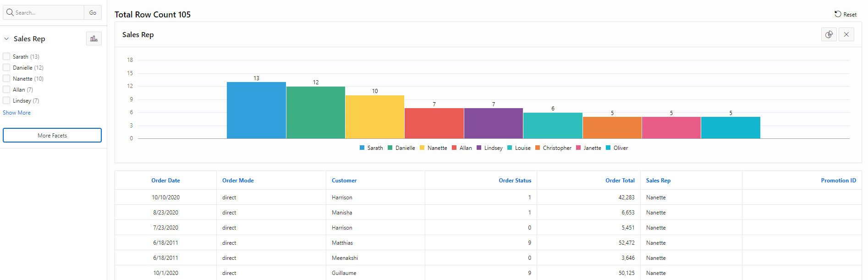Toggle Lindsey legend color swatch

coord(479,148)
